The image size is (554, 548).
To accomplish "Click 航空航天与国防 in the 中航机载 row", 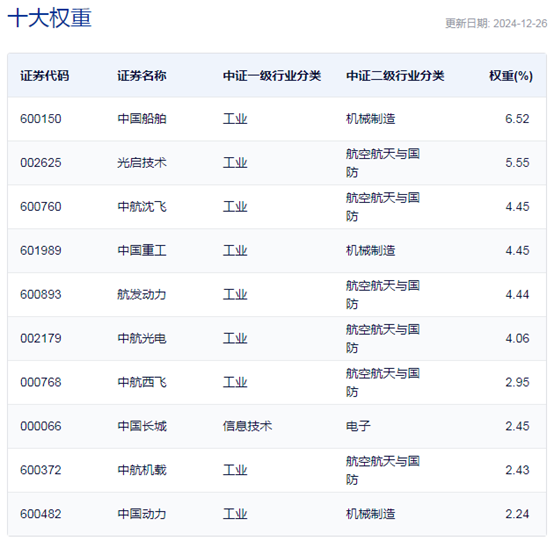I will pos(383,470).
